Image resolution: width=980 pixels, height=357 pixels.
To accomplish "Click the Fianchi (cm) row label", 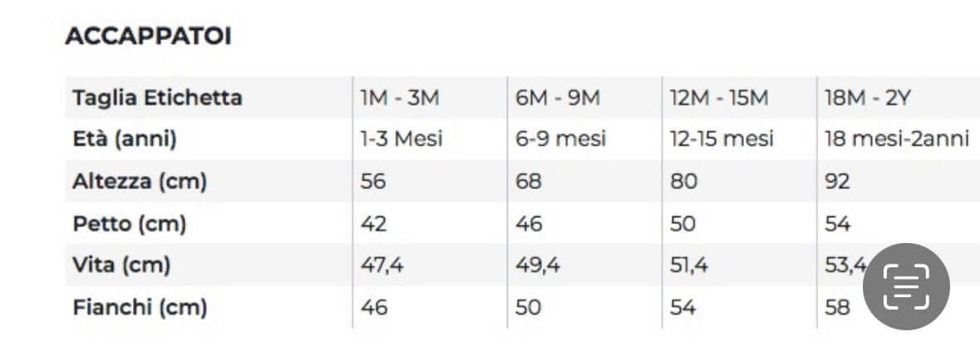I will coord(140,308).
